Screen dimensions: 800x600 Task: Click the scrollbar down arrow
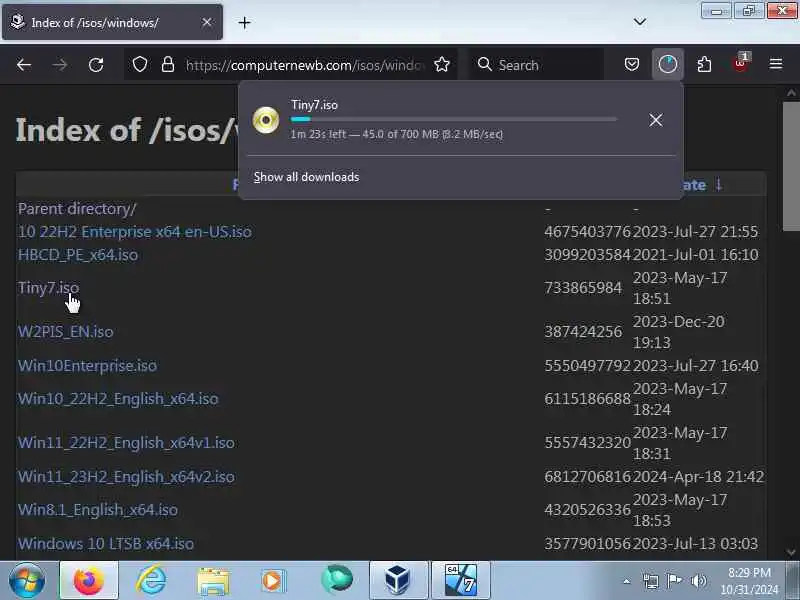tap(791, 552)
